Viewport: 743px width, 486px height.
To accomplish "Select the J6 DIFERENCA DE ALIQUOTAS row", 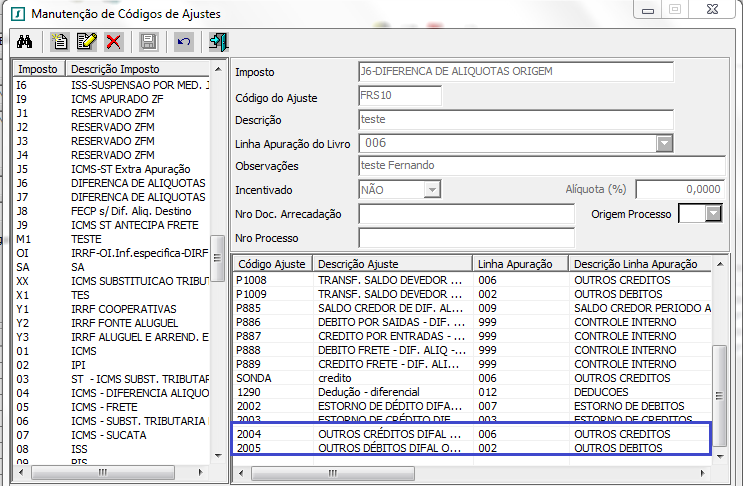I will point(112,183).
